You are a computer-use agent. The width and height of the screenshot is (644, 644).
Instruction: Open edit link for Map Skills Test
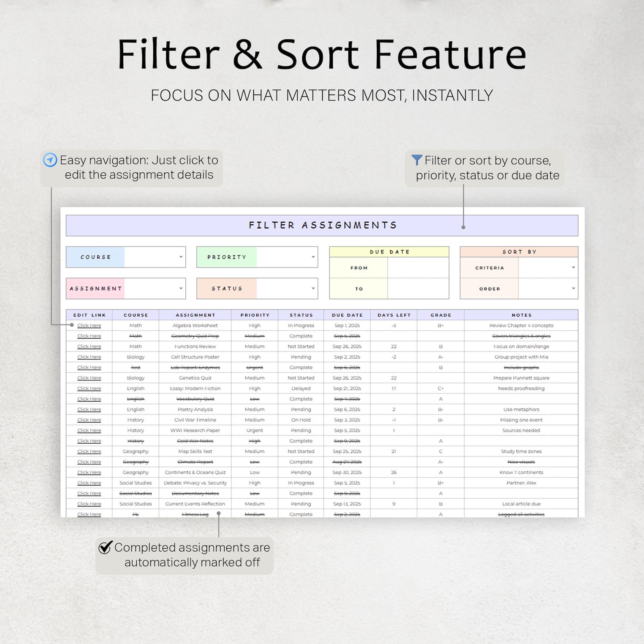(89, 451)
